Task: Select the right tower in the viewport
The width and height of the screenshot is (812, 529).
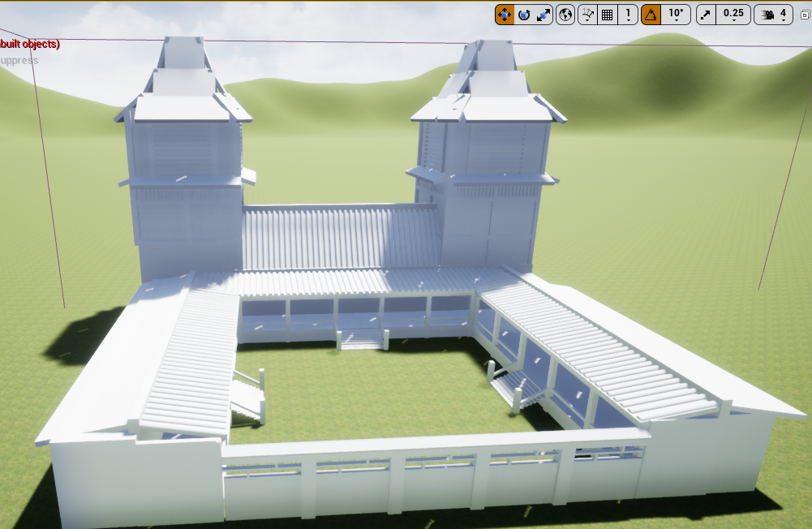Action: (487, 187)
